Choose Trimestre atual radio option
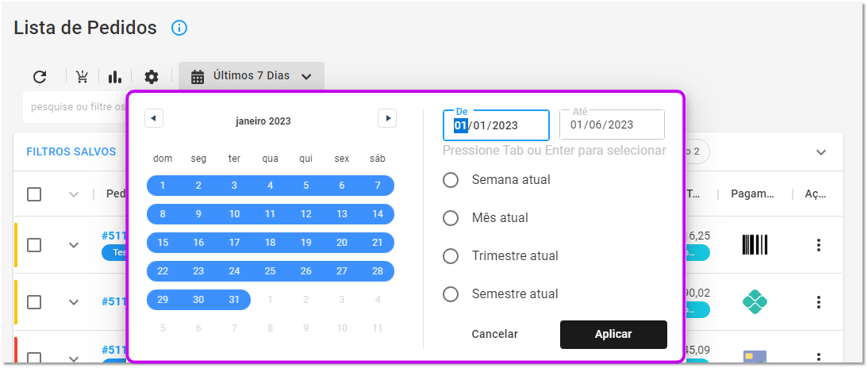868x368 pixels. pos(451,256)
